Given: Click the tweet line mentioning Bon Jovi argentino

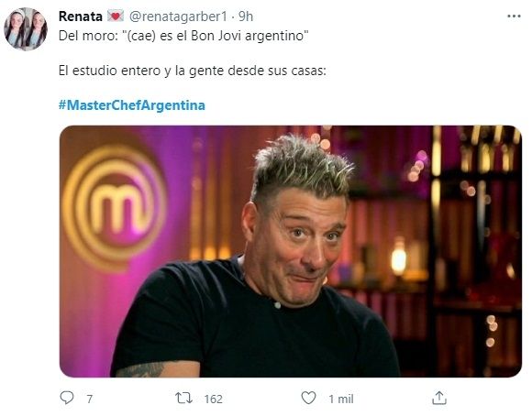Looking at the screenshot, I should click(183, 36).
